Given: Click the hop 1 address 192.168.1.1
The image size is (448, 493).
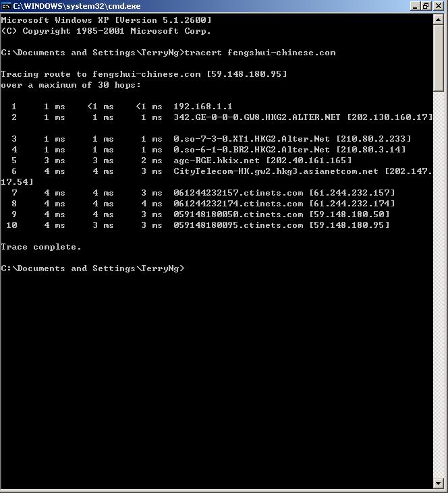Looking at the screenshot, I should [202, 107].
